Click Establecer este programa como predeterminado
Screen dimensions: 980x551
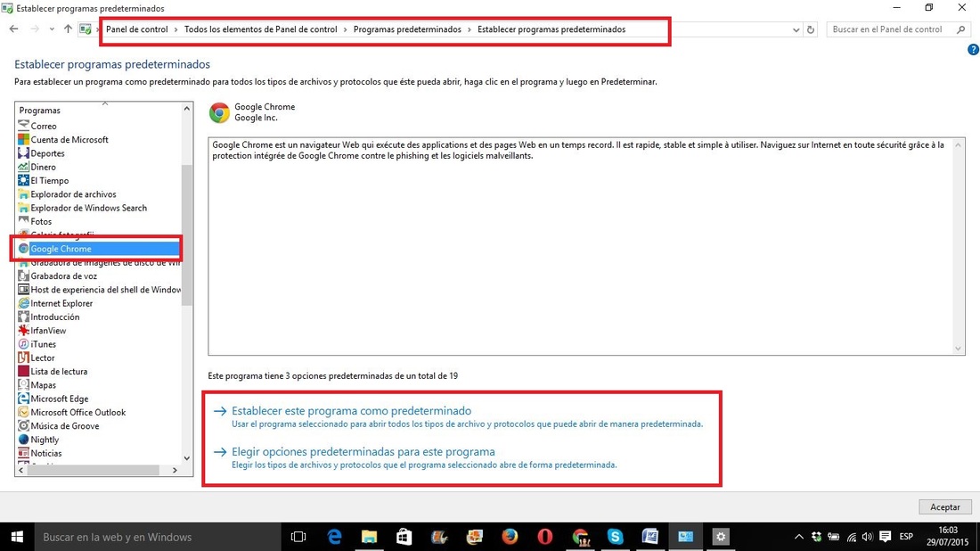[351, 411]
